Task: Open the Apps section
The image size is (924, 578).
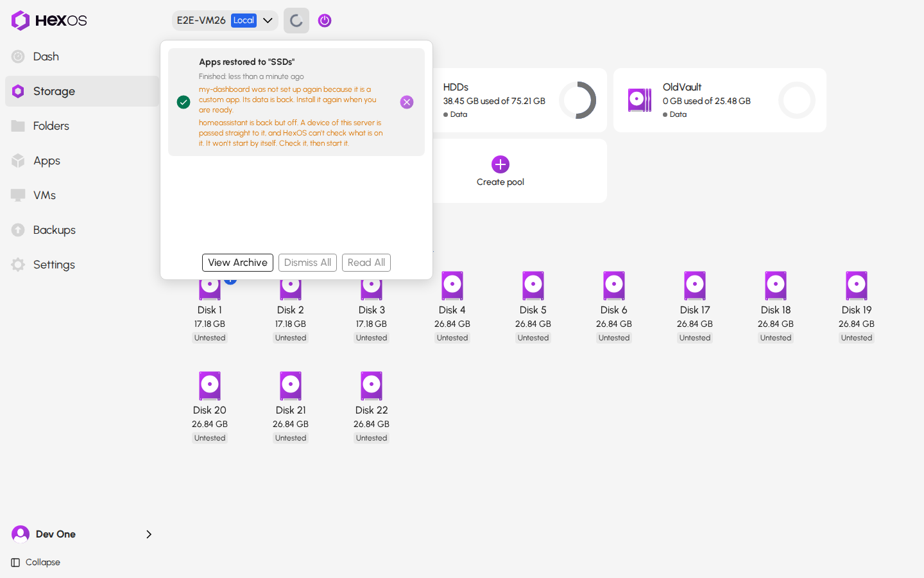Action: 82,161
